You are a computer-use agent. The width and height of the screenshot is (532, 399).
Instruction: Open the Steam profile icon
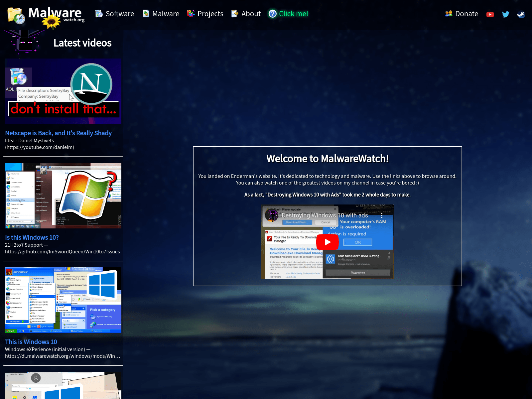521,14
